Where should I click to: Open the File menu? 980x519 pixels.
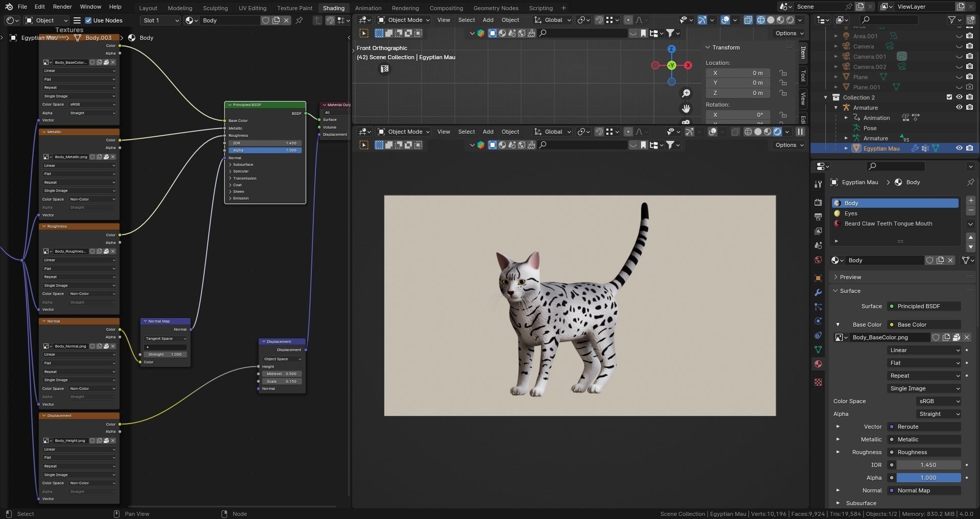(22, 7)
